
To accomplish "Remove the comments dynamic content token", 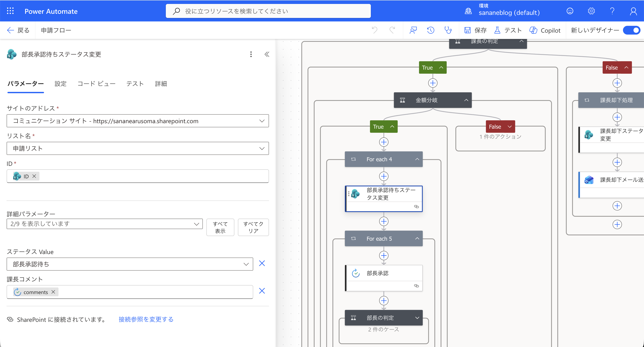I will point(53,292).
